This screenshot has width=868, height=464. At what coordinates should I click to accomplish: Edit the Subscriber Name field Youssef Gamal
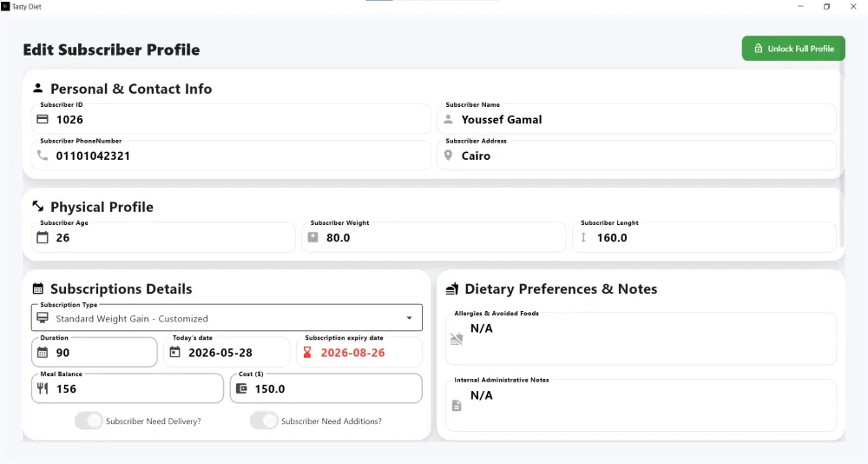click(636, 119)
